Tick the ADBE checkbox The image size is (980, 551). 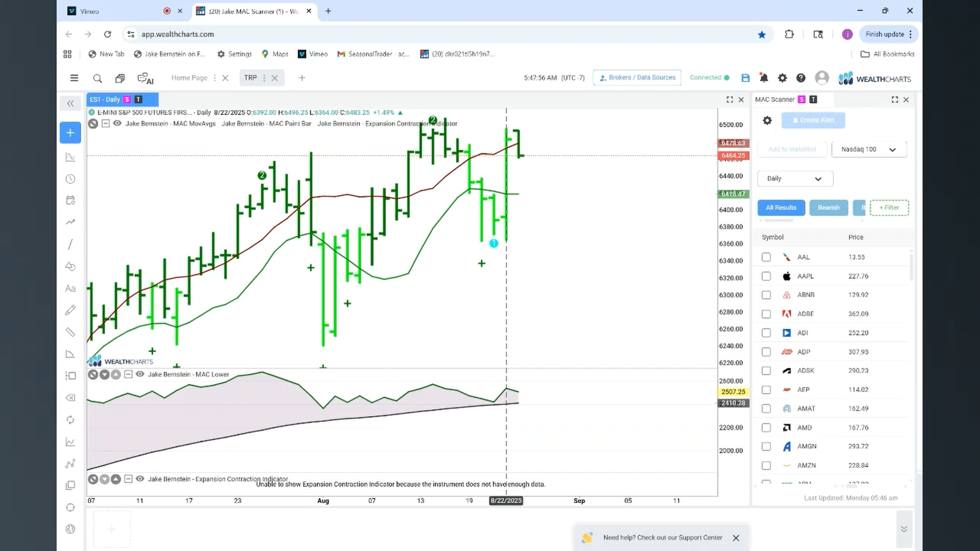point(766,314)
